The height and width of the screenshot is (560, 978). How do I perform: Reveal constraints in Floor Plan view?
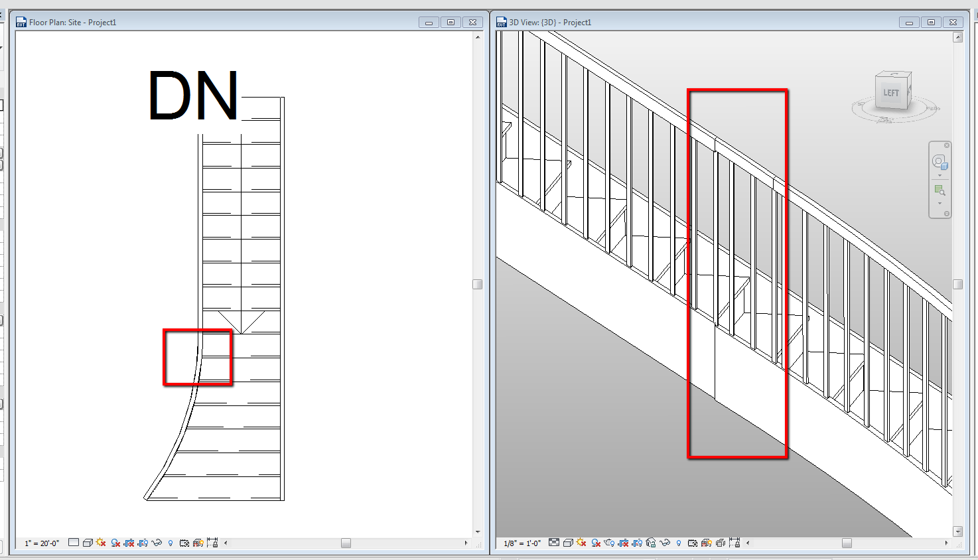pos(212,543)
